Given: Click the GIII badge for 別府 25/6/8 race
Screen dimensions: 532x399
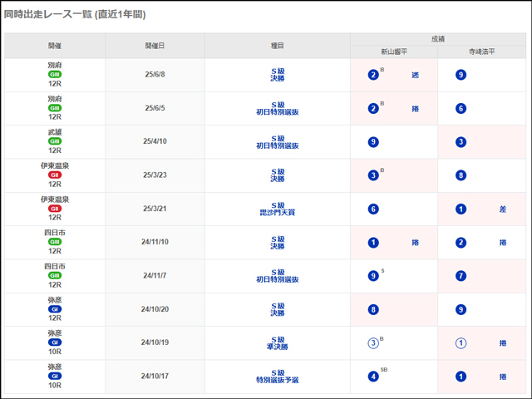Looking at the screenshot, I should coord(55,75).
